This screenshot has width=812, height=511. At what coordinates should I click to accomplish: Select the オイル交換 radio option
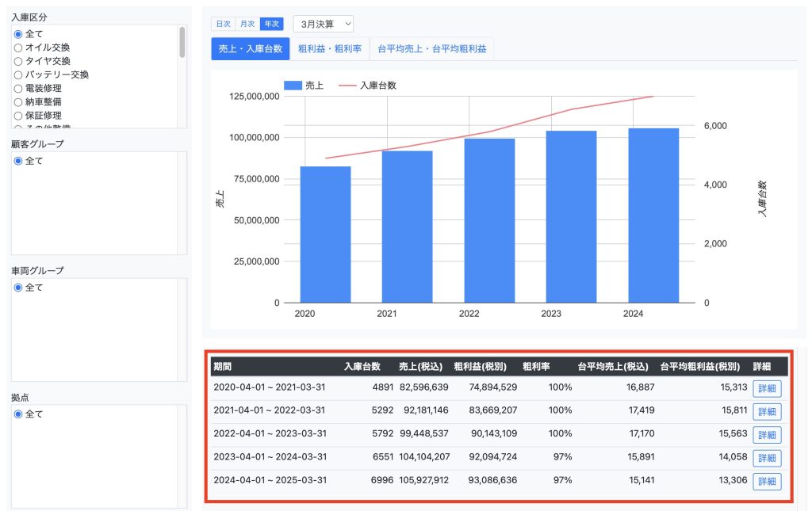18,48
